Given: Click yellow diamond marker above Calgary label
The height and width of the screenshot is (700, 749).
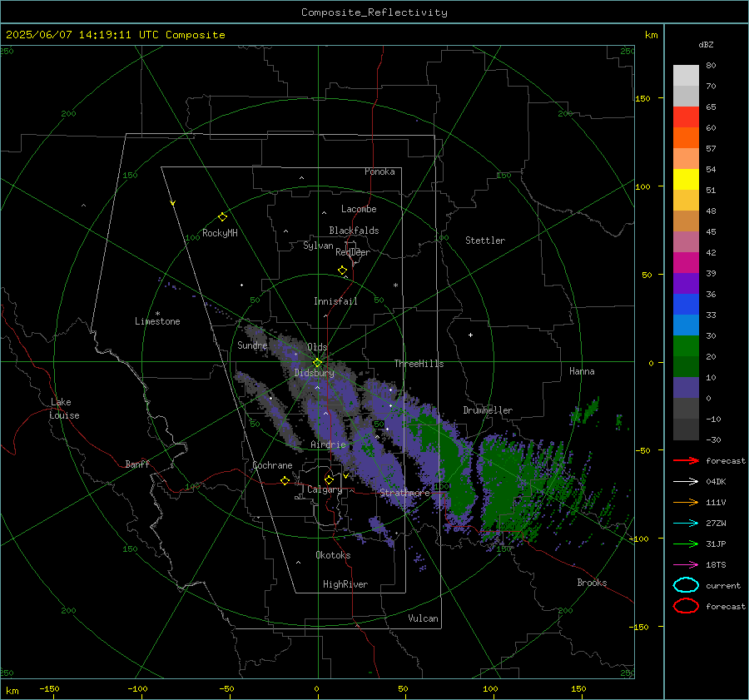Looking at the screenshot, I should click(329, 479).
